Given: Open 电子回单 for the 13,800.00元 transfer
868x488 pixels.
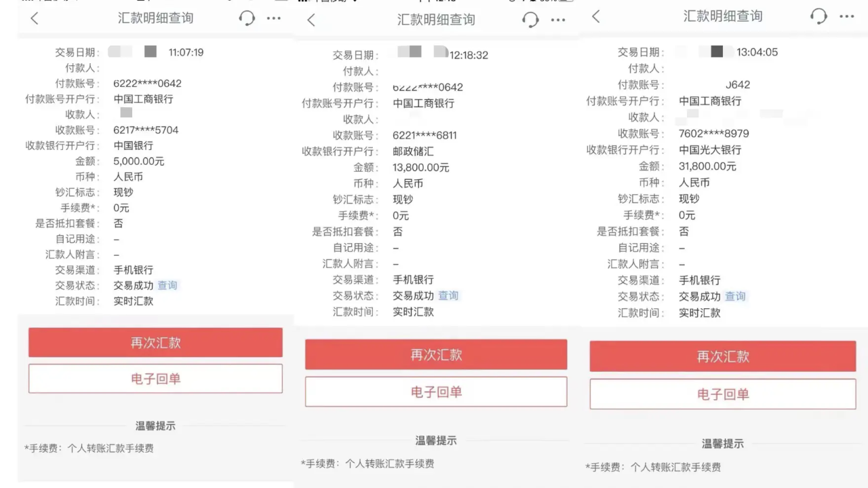Looking at the screenshot, I should coord(436,392).
